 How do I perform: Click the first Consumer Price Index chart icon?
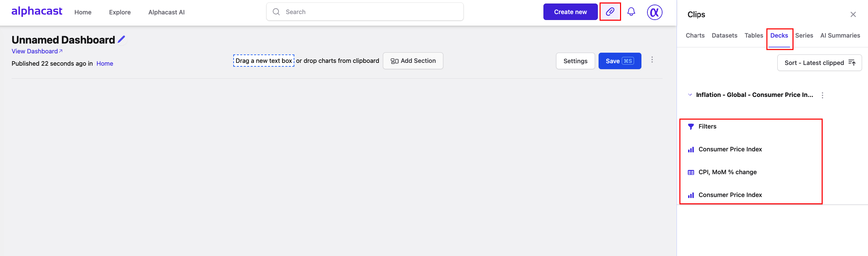691,150
